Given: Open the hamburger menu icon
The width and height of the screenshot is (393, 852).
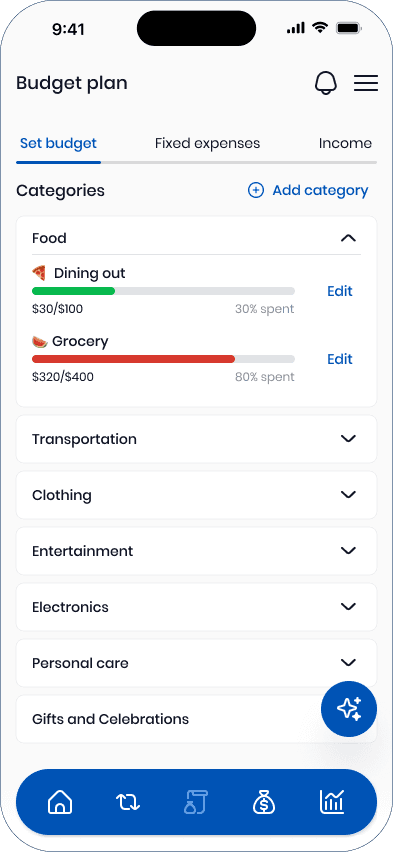Looking at the screenshot, I should point(366,83).
